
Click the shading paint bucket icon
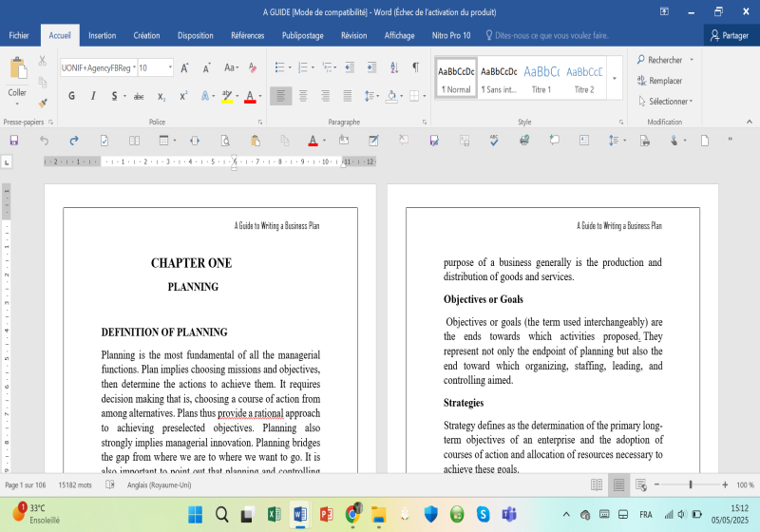[391, 96]
